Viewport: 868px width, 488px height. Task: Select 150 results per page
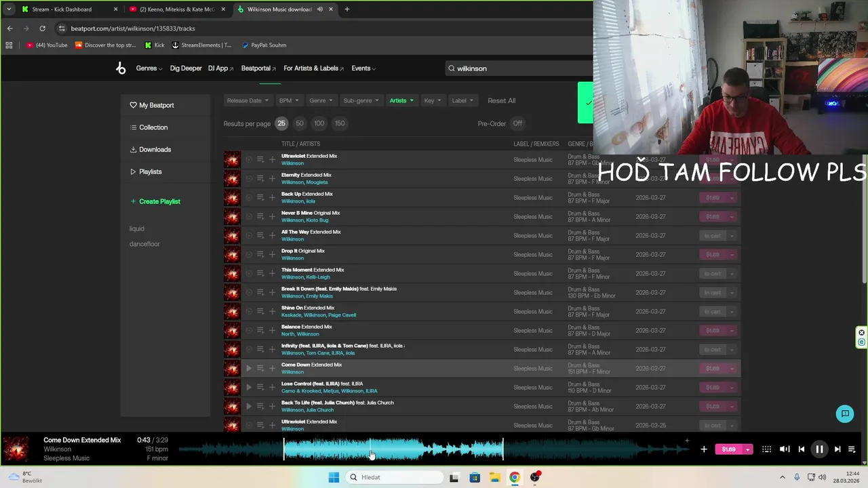click(x=340, y=123)
